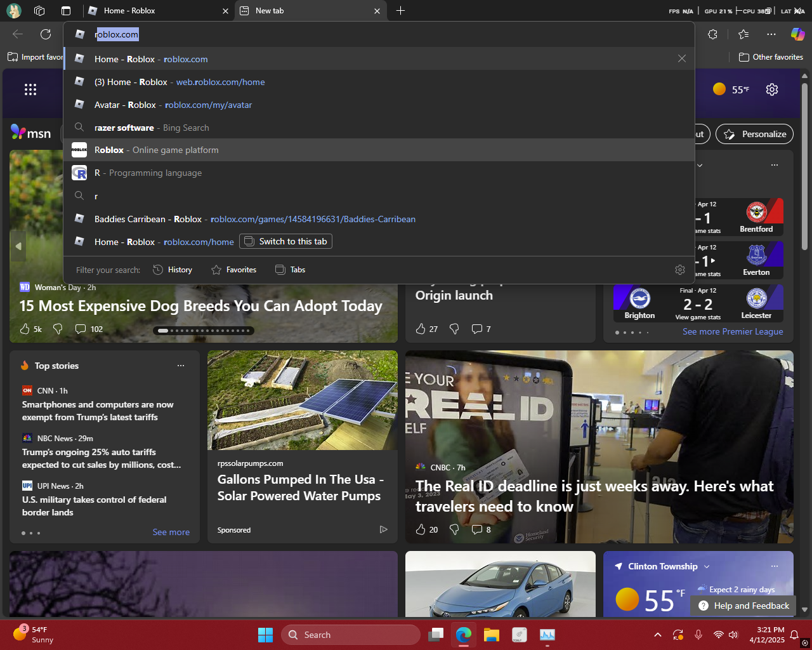Image resolution: width=812 pixels, height=650 pixels.
Task: Open address bar suggestion settings gear
Action: 680,270
